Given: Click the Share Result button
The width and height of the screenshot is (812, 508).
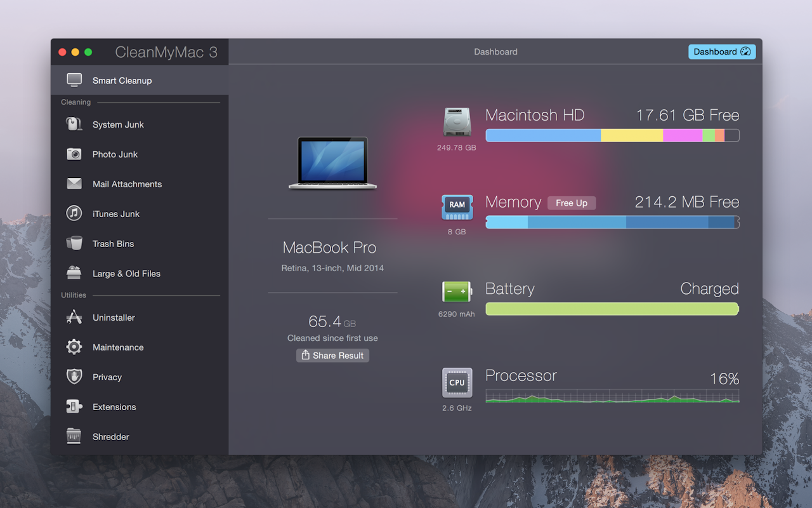Looking at the screenshot, I should pos(332,356).
